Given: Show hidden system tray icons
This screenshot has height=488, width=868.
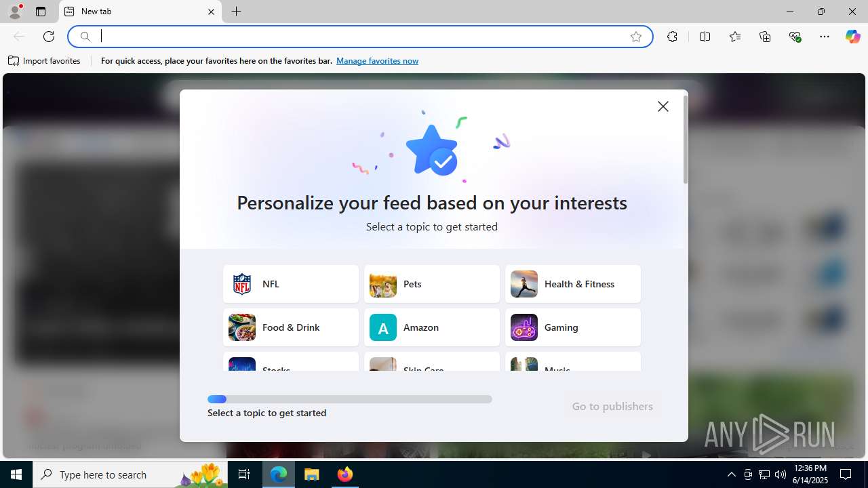Looking at the screenshot, I should point(731,474).
